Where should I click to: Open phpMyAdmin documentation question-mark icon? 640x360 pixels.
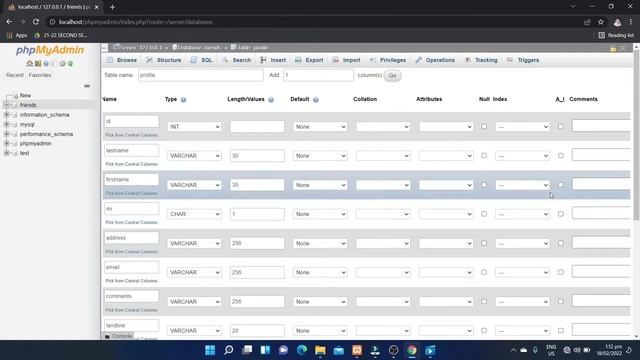(x=46, y=64)
